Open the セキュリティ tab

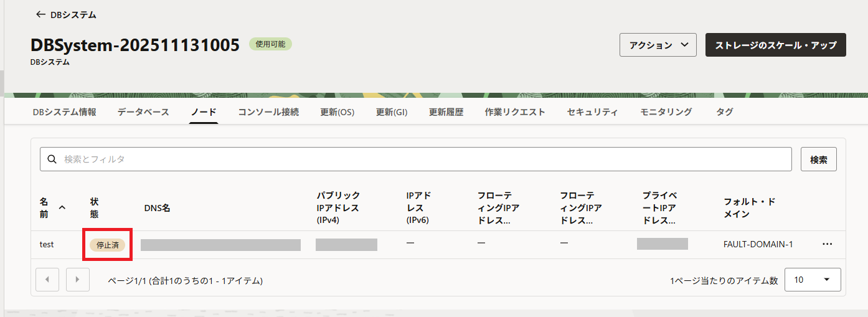click(592, 112)
